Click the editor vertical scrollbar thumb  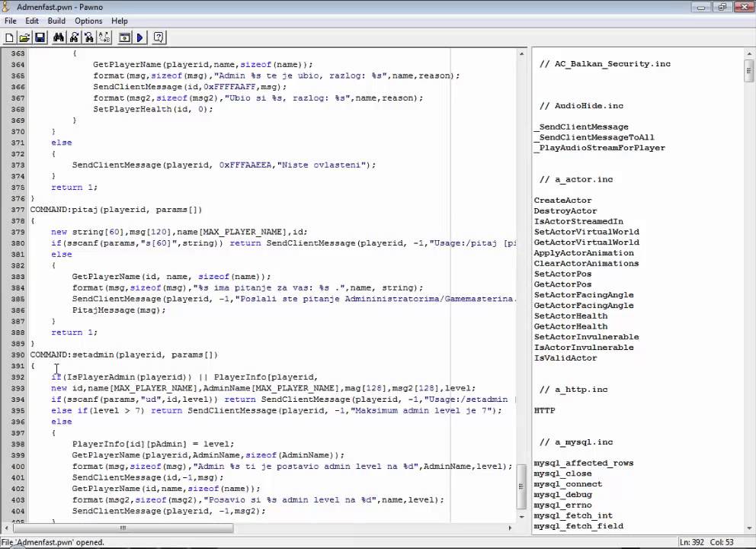point(522,486)
